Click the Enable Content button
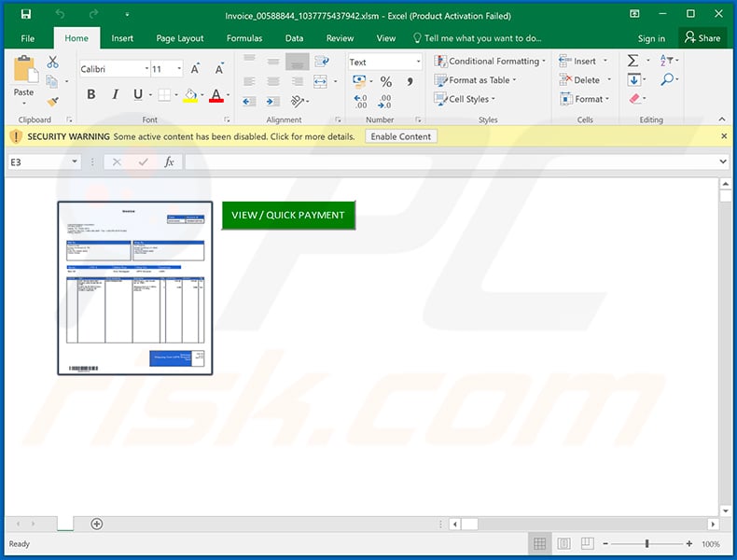737x560 pixels. pos(401,136)
